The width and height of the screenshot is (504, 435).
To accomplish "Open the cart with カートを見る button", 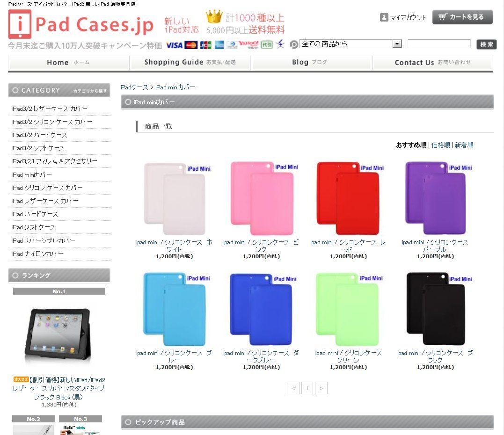I will [x=462, y=17].
